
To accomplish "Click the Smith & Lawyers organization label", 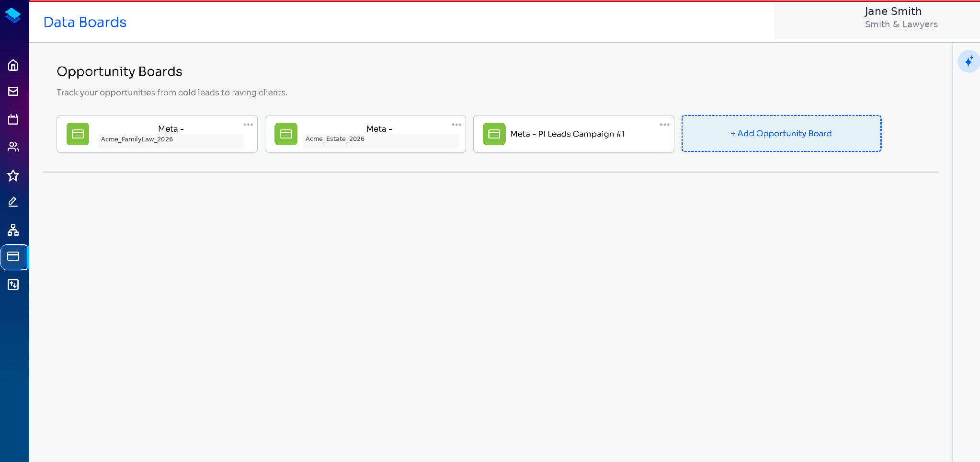I will click(901, 24).
